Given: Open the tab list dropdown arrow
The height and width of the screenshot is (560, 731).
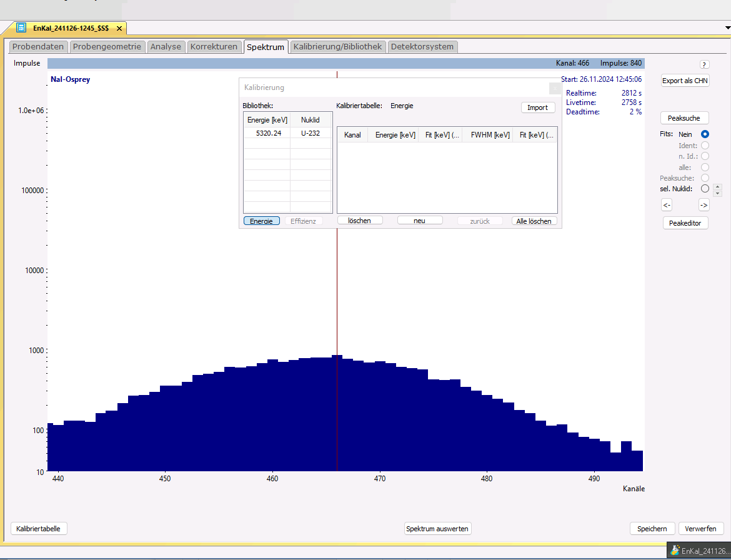Looking at the screenshot, I should 727,28.
